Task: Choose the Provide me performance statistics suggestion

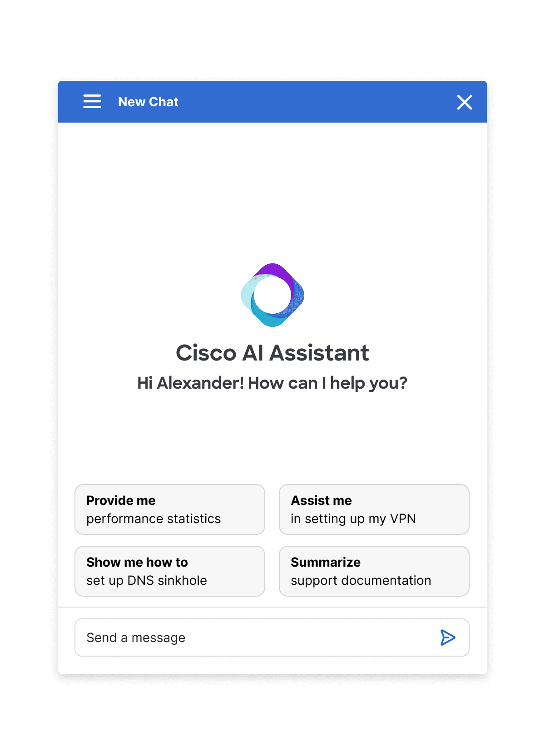Action: 170,509
